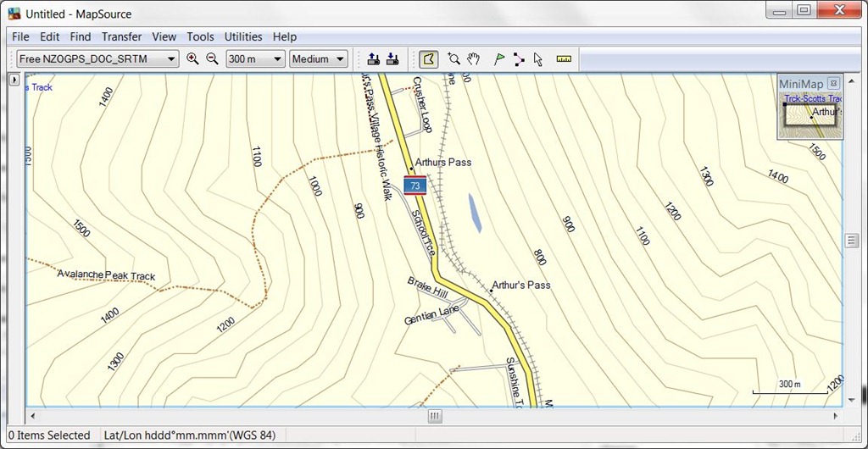The height and width of the screenshot is (449, 868).
Task: Click the Crusher Loop street label
Action: pyautogui.click(x=422, y=105)
